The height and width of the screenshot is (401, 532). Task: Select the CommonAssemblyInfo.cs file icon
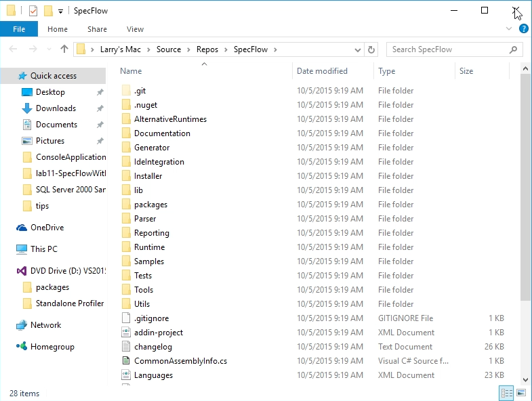[x=126, y=360]
